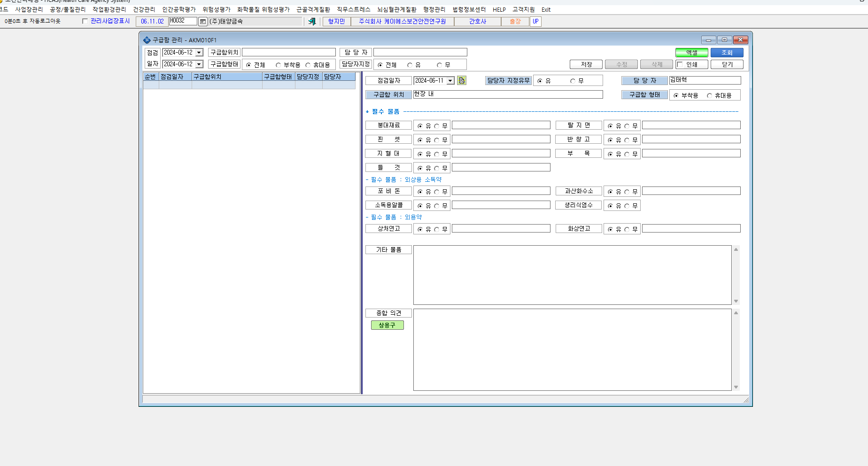Open the first 점검 date dropdown

(x=199, y=53)
